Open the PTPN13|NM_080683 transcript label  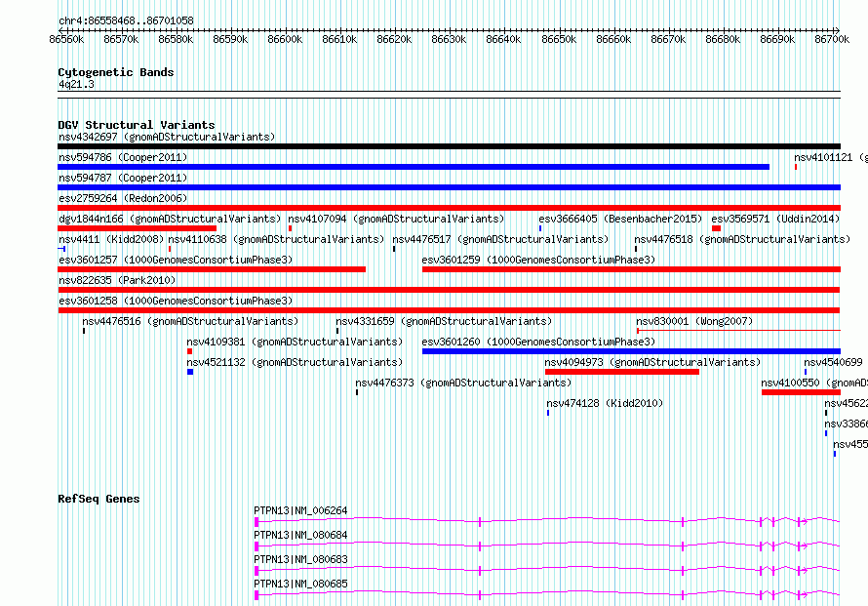[300, 559]
